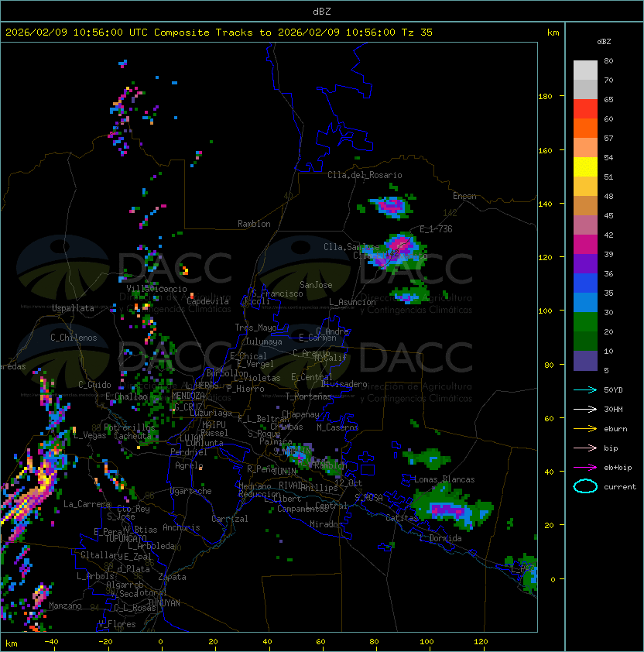Viewport: 644px width, 652px height.
Task: Click the Ramblon map label
Action: [x=254, y=224]
